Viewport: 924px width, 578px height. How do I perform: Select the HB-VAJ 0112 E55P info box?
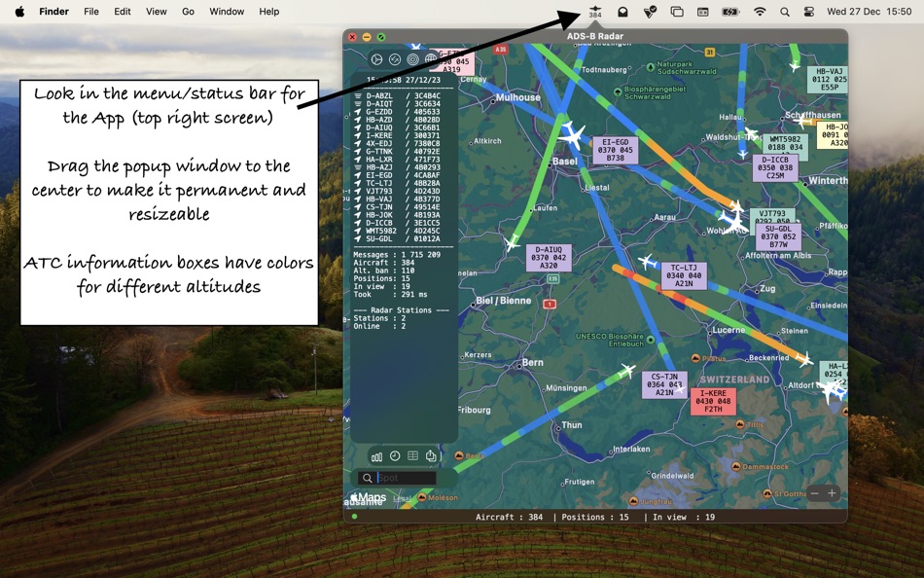[x=828, y=79]
